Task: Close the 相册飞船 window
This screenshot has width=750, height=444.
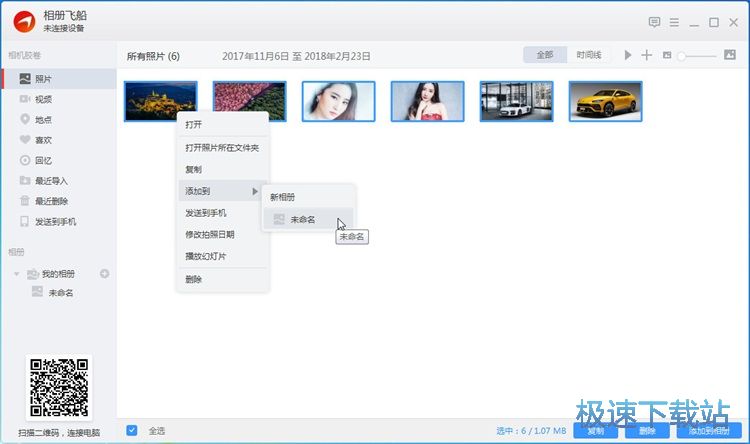Action: 733,22
